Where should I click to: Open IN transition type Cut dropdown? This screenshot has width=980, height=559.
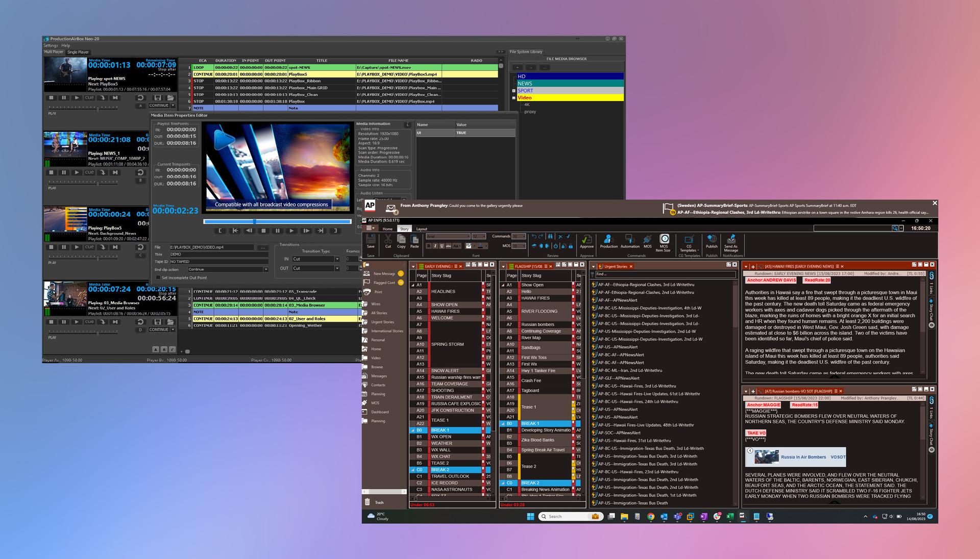337,259
